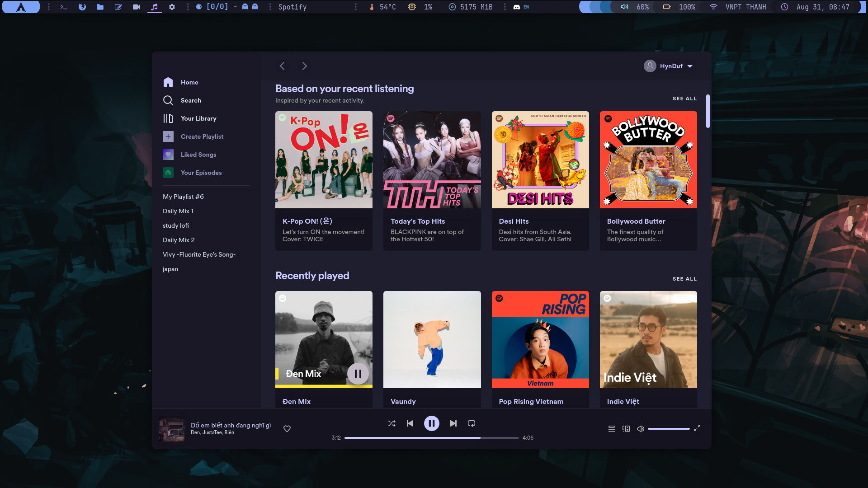
Task: Open the Daily Mix 1 playlist
Action: click(178, 211)
